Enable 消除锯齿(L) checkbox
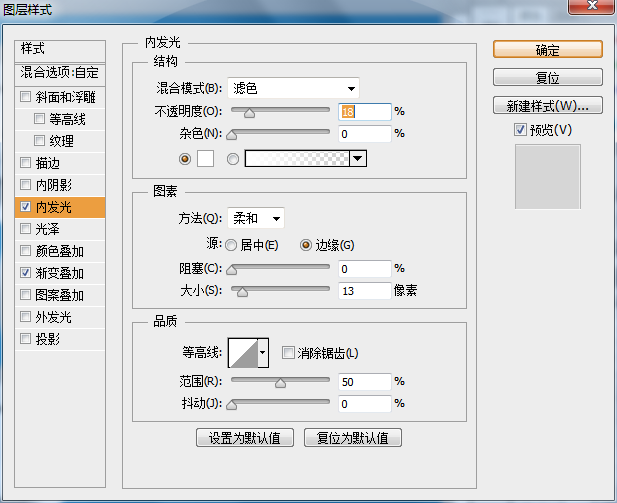The width and height of the screenshot is (617, 503). point(288,353)
